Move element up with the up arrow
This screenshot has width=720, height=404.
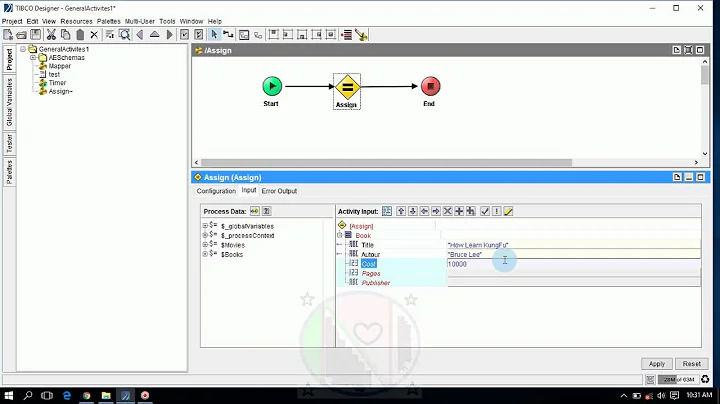pyautogui.click(x=401, y=211)
